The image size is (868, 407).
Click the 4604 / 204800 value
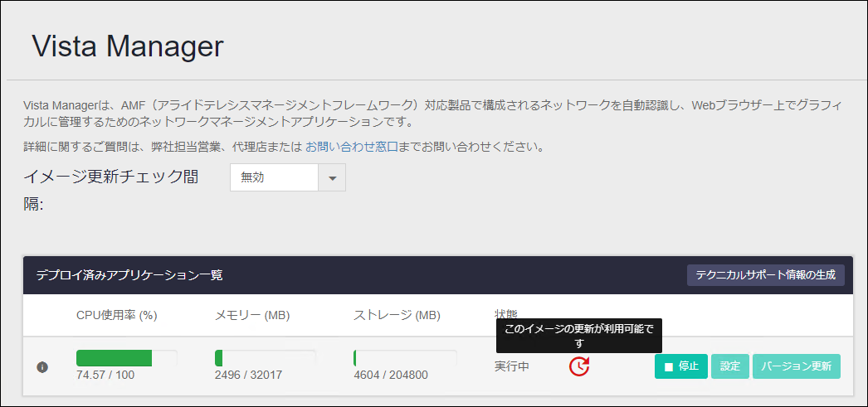pos(391,375)
